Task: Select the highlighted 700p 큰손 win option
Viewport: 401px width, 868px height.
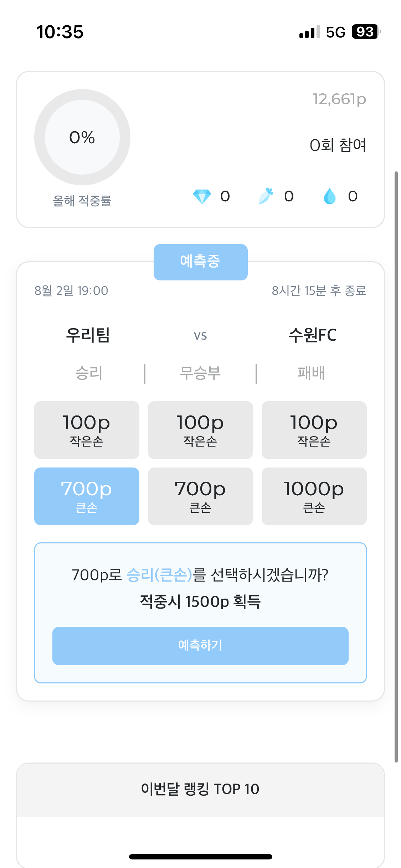Action: tap(87, 496)
